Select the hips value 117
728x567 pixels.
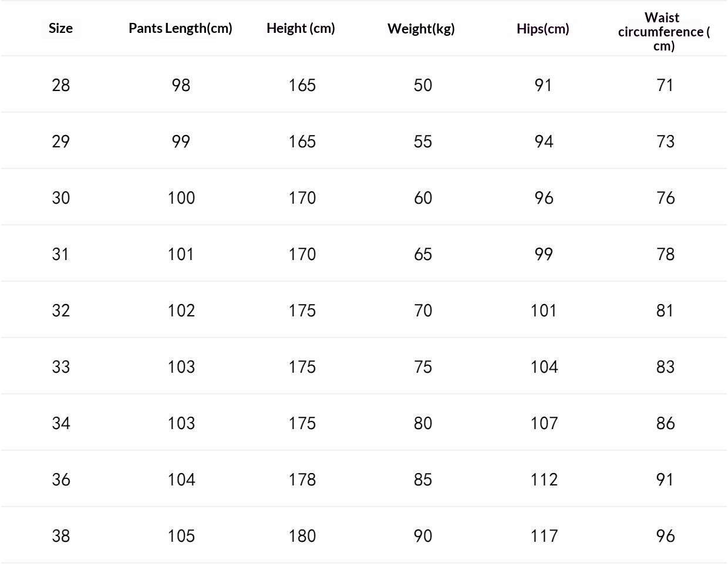544,536
